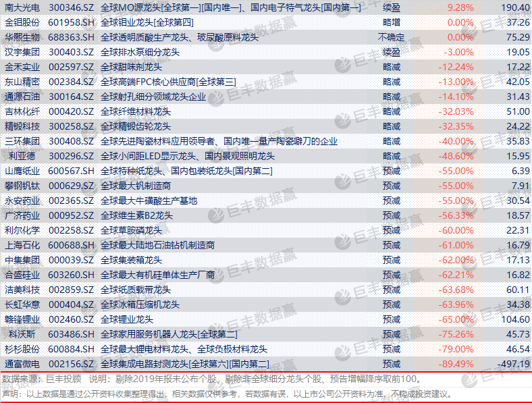Select the stock name 通源石油
Image resolution: width=532 pixels, height=403 pixels.
click(22, 97)
